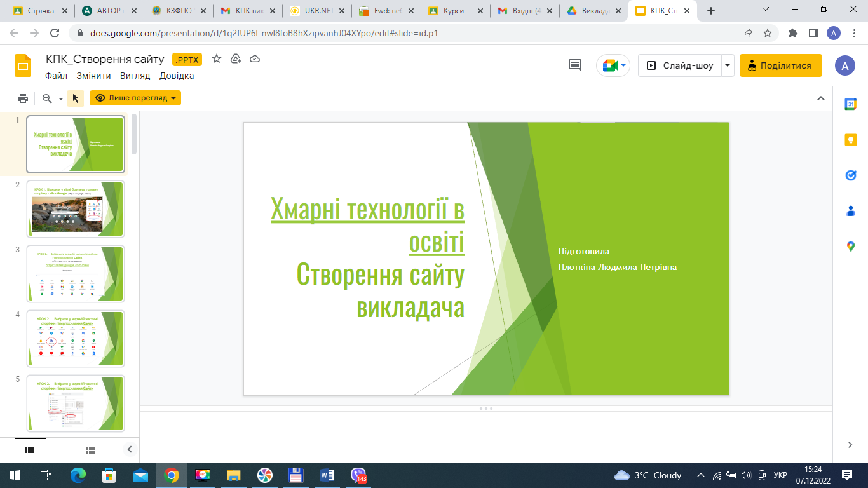Star the presentation

click(216, 58)
